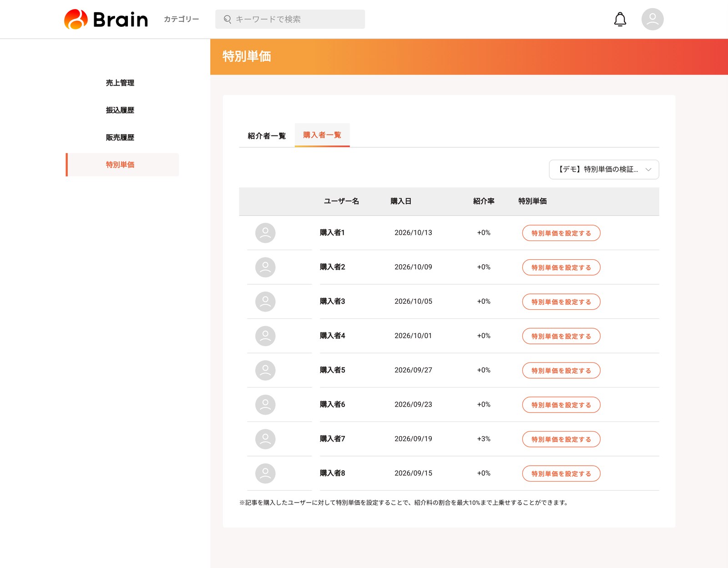Screen dimensions: 728x568
Task: Set special price for 購入者7
Action: click(x=561, y=439)
